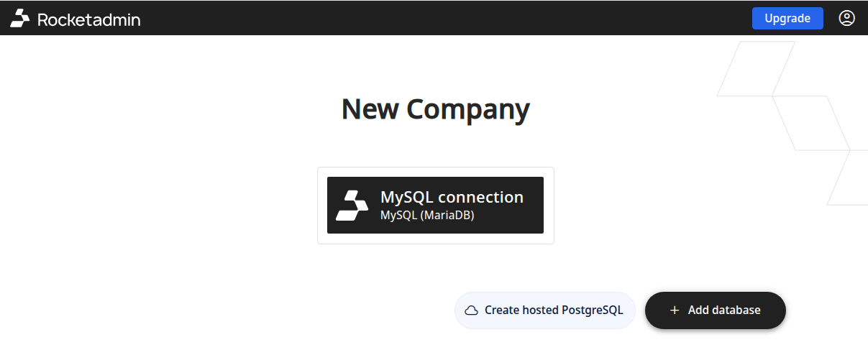Click the Rocketadmin wordmark in the header
868x350 pixels.
(88, 19)
